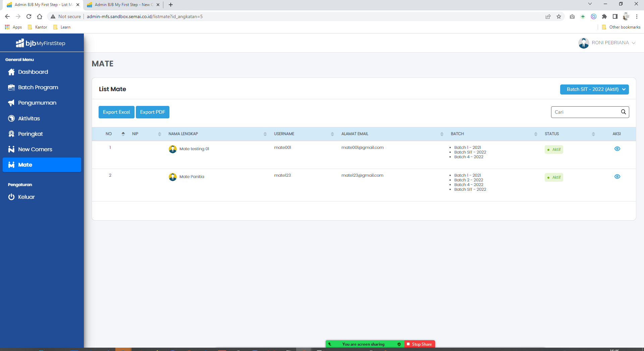Screen dimensions: 644x351
Task: Open the Chrome three-dot menu
Action: pyautogui.click(x=637, y=16)
